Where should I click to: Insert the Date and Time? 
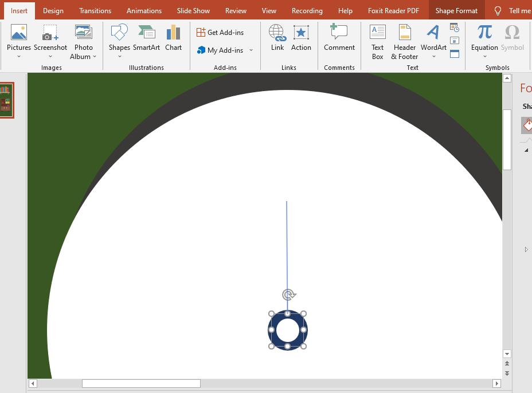(x=455, y=27)
